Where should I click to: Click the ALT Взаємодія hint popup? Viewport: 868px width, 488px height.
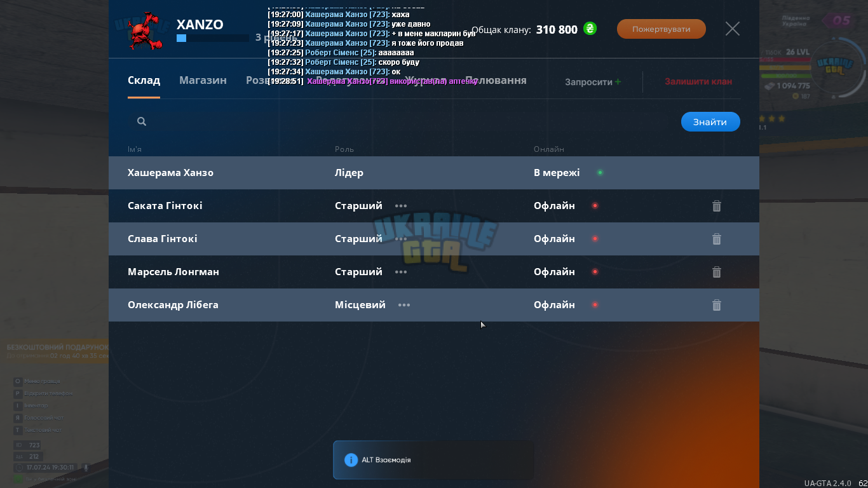pyautogui.click(x=433, y=460)
